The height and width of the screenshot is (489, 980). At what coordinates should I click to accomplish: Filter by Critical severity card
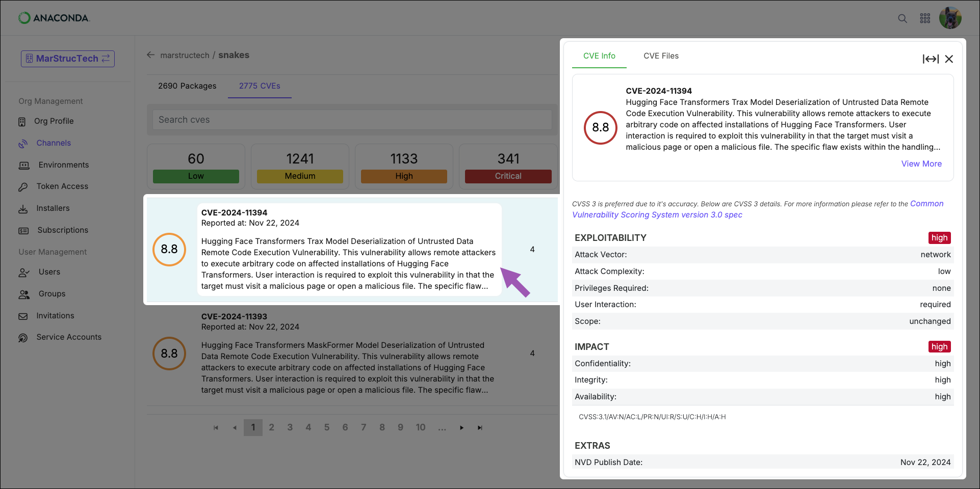point(508,167)
